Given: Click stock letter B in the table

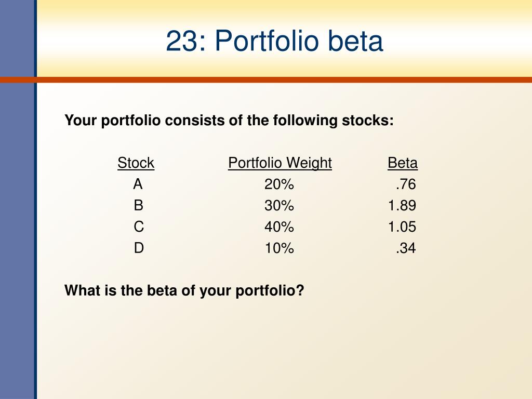Looking at the screenshot, I should pos(138,205).
